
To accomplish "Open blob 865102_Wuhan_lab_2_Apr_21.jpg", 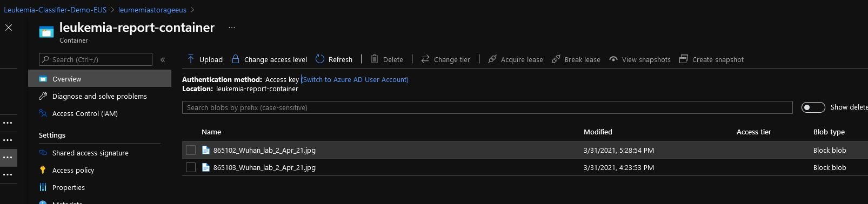I will [264, 150].
